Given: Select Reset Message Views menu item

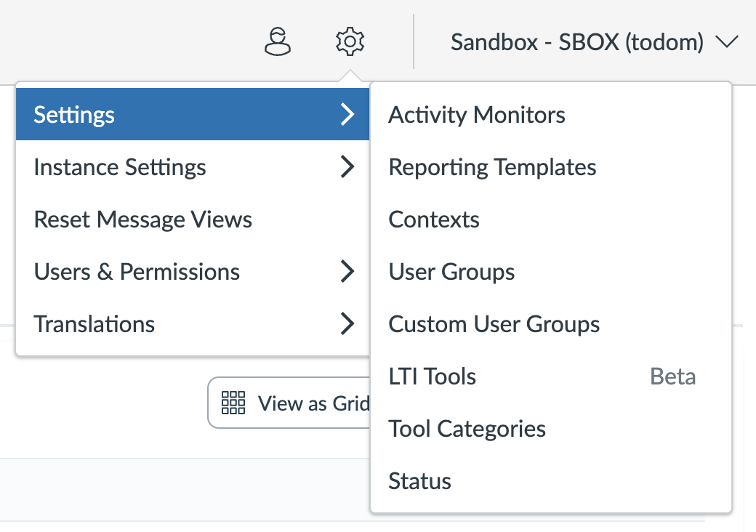Looking at the screenshot, I should [x=143, y=219].
